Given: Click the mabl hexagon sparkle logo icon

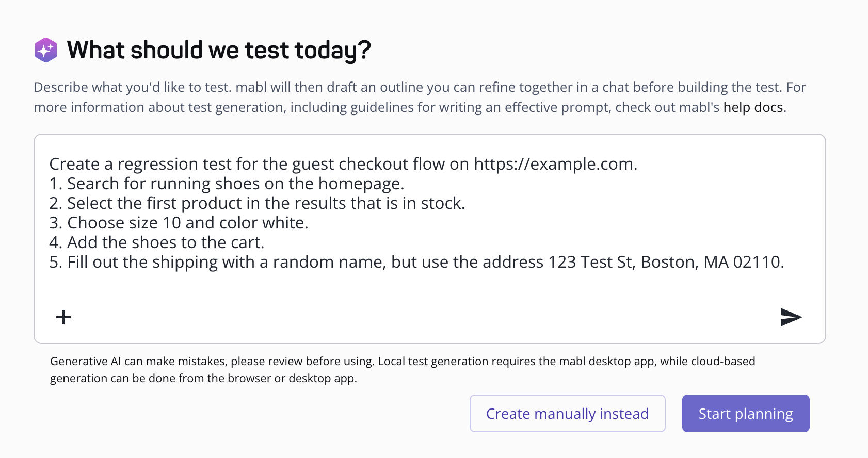Looking at the screenshot, I should click(46, 50).
